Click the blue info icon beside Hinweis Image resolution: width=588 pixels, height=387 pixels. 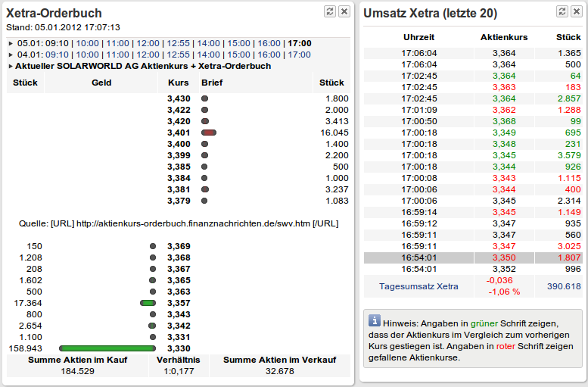(x=374, y=320)
